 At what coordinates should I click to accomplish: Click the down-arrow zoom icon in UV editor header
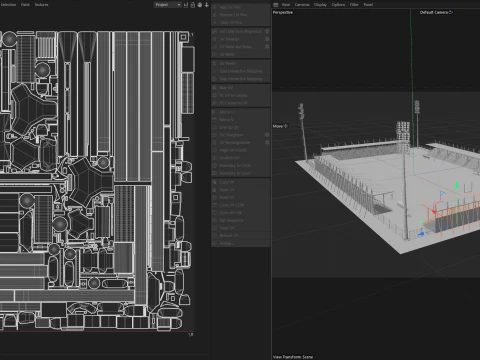click(x=207, y=5)
